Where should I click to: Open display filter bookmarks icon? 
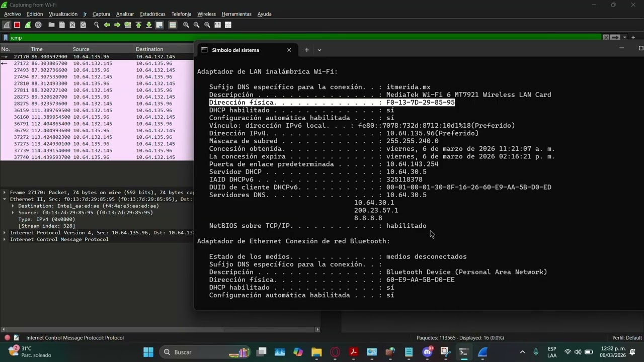coord(5,38)
